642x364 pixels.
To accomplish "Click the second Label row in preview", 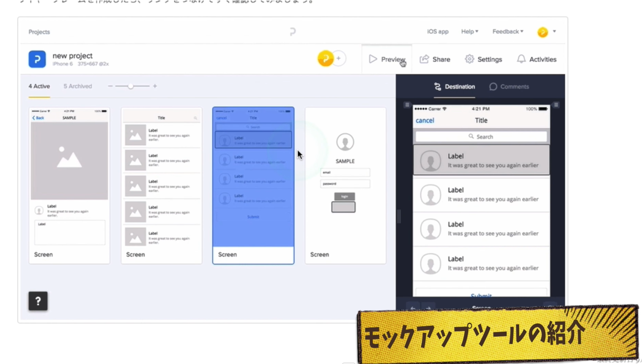I will point(481,194).
